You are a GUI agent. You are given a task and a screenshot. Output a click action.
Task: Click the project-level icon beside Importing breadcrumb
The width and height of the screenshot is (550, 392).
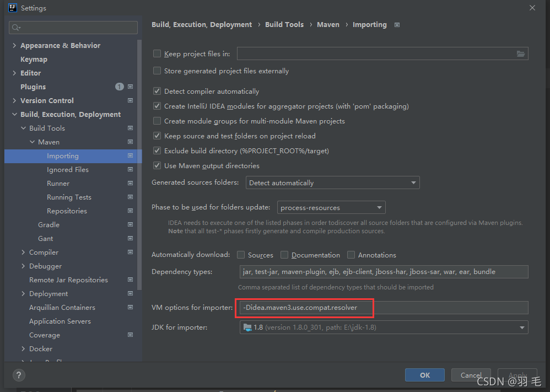[x=397, y=25]
